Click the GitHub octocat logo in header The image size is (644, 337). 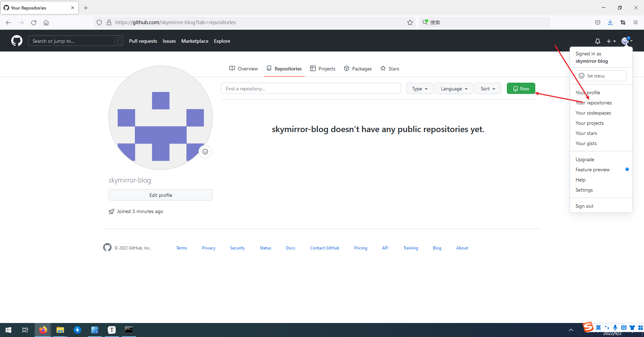click(17, 41)
